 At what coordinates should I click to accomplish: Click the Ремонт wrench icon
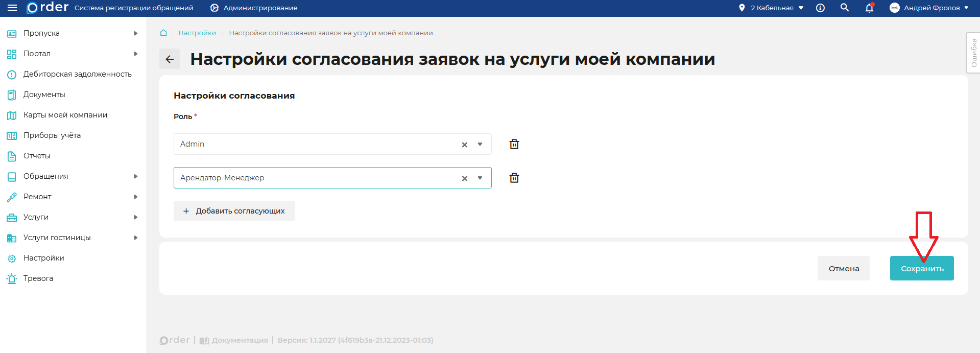pos(12,197)
